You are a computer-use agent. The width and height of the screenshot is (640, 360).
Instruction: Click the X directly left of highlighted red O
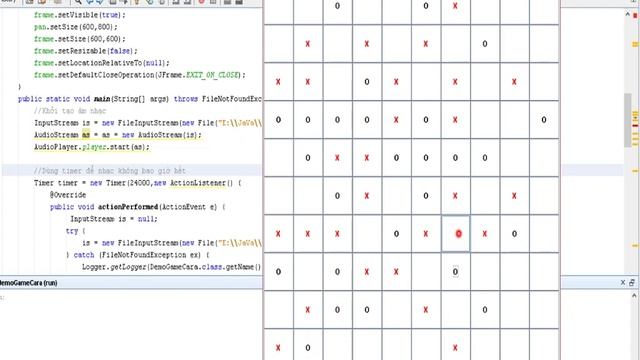click(426, 234)
